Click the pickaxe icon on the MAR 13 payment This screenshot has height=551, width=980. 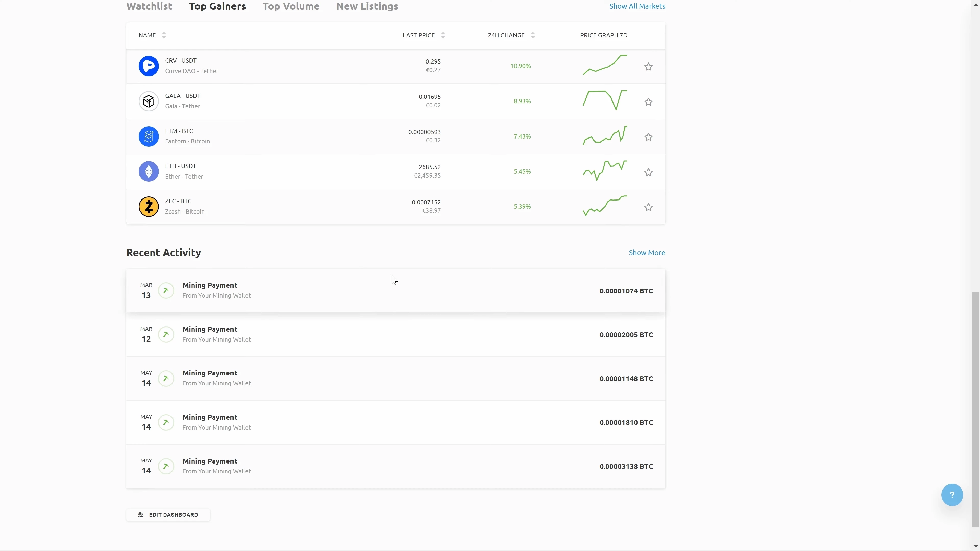tap(166, 291)
